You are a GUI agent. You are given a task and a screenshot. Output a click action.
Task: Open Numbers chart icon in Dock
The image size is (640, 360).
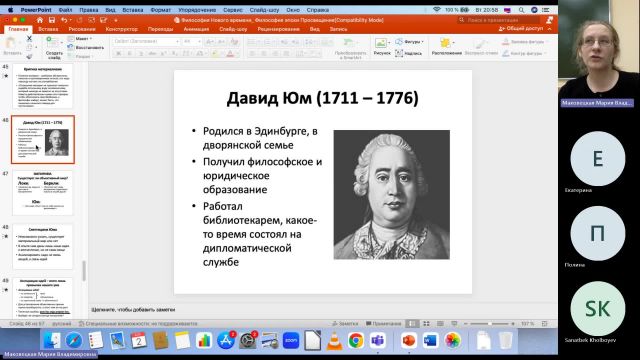[x=204, y=340]
